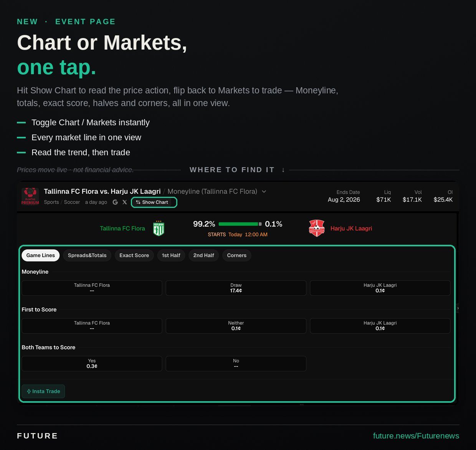Open the Exact Score tab
476x450 pixels.
click(x=134, y=256)
